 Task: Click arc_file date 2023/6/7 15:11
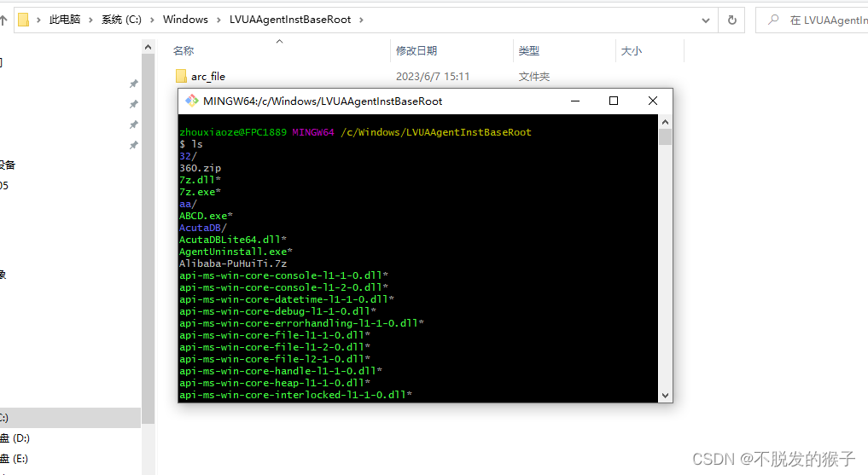click(433, 76)
